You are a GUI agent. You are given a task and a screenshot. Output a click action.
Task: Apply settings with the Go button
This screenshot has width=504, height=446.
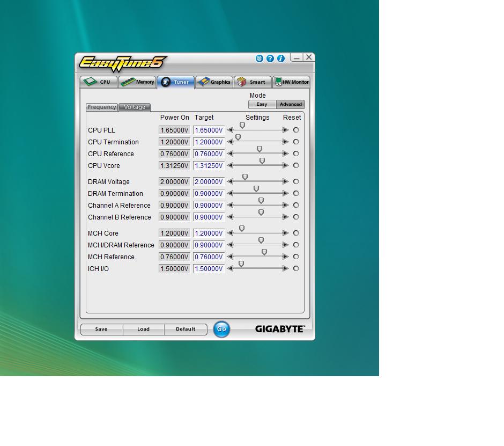[222, 329]
